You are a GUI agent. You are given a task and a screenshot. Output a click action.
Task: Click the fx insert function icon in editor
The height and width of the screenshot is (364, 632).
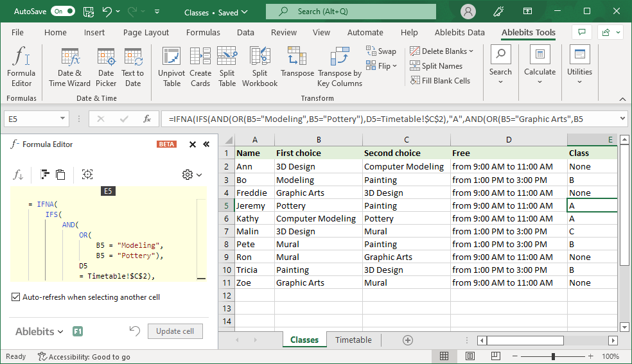pos(18,175)
